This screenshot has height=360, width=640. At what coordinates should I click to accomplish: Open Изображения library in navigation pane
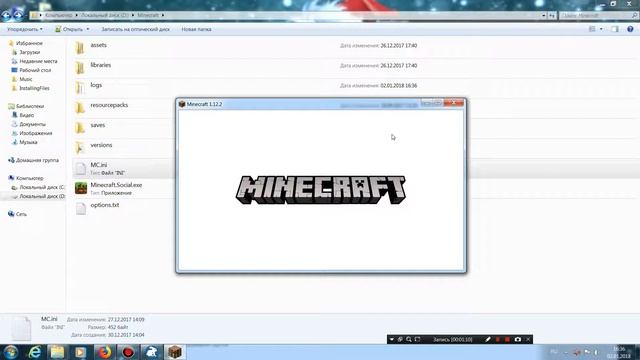[x=36, y=133]
